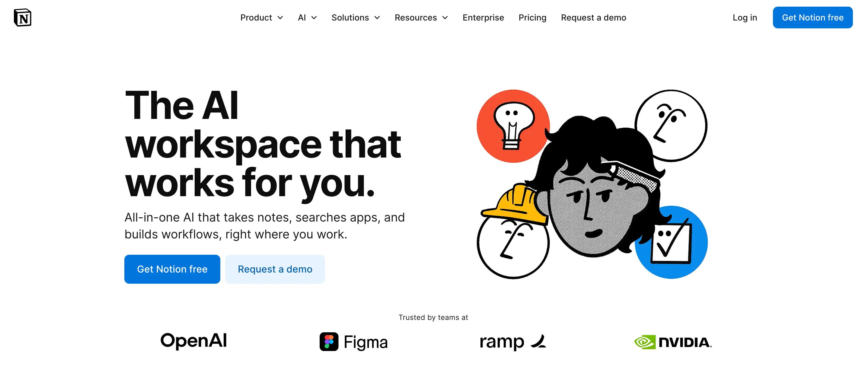Select Request a demo in navigation bar
This screenshot has height=367, width=868.
point(593,18)
